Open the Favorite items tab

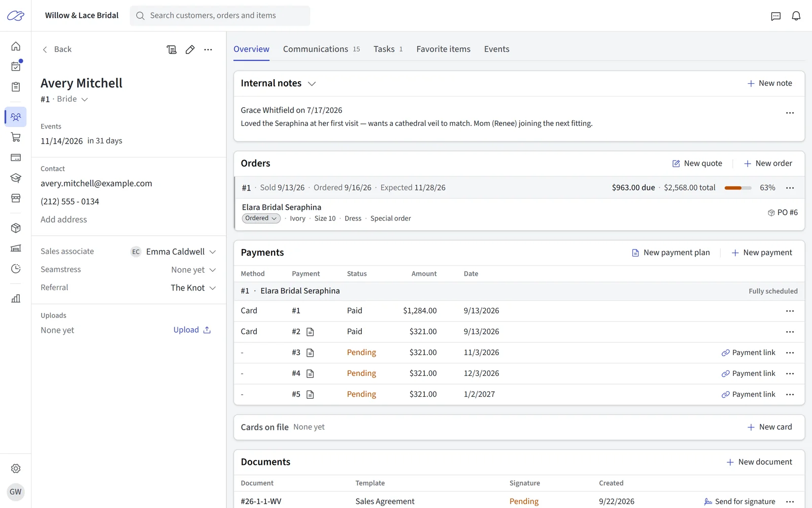pos(444,49)
